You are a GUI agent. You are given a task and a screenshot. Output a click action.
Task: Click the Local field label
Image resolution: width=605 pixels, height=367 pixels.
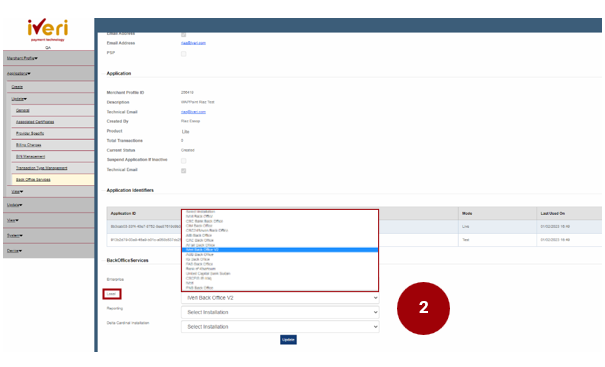[x=112, y=294]
